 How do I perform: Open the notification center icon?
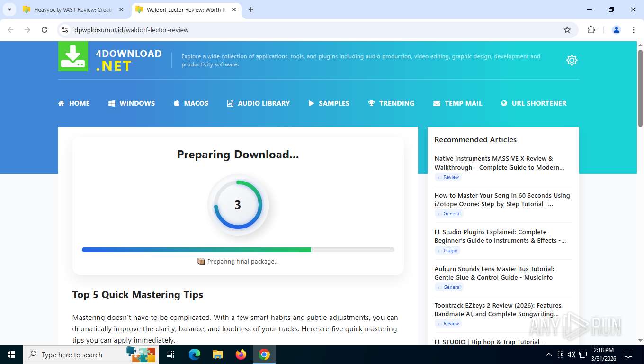(628, 355)
